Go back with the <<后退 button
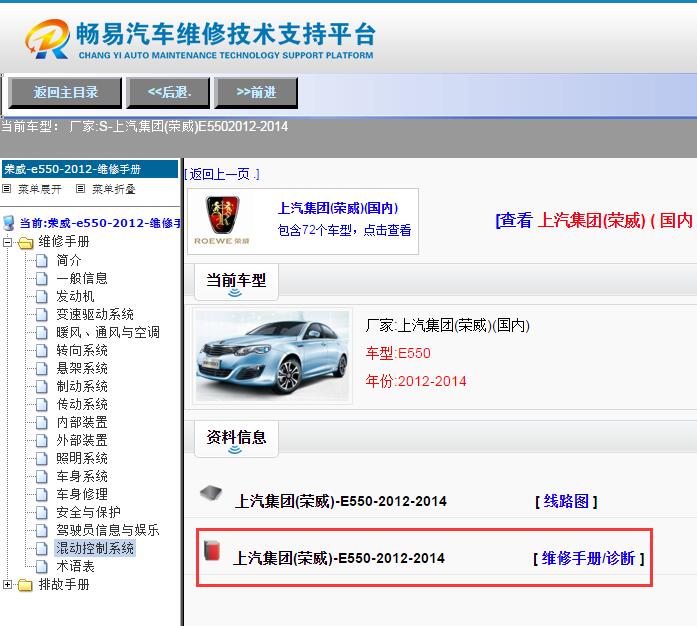 [x=168, y=92]
